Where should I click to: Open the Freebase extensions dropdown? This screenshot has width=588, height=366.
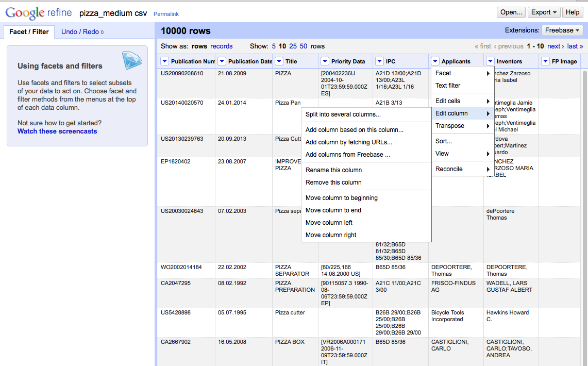pyautogui.click(x=562, y=30)
